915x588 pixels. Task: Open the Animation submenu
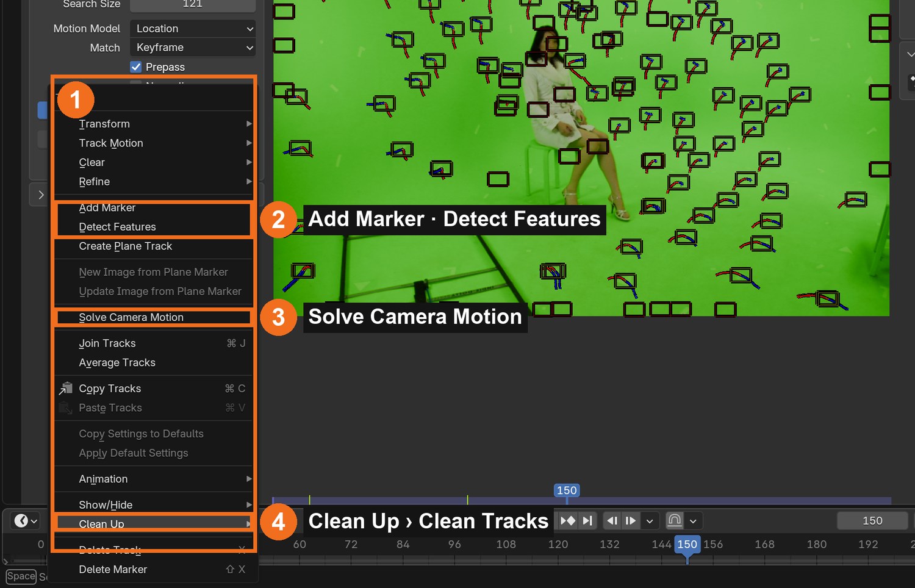tap(154, 479)
